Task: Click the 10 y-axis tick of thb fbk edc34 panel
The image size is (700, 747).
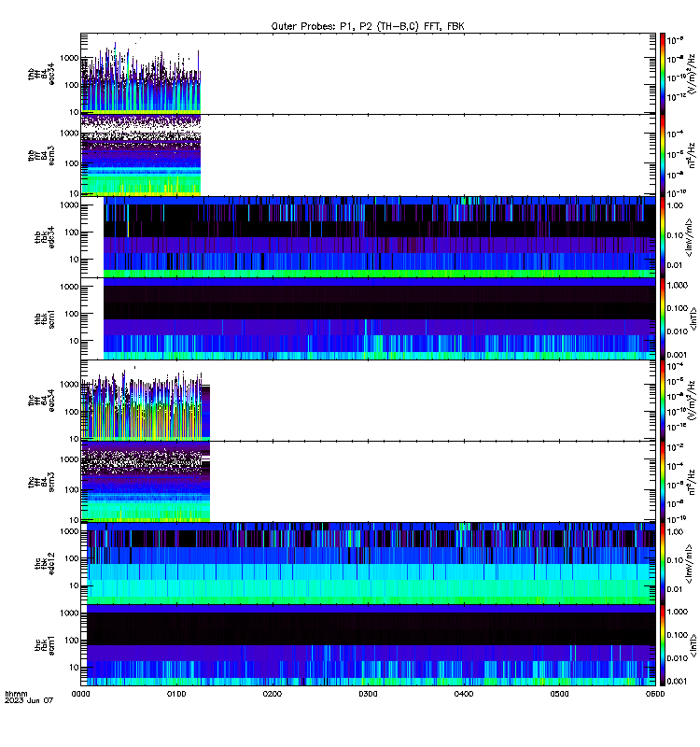Action: tap(74, 260)
